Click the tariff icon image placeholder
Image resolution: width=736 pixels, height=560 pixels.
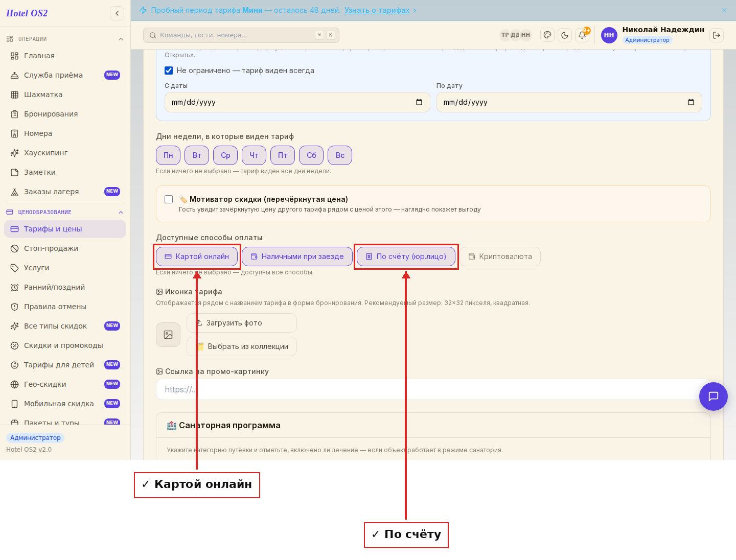point(168,335)
